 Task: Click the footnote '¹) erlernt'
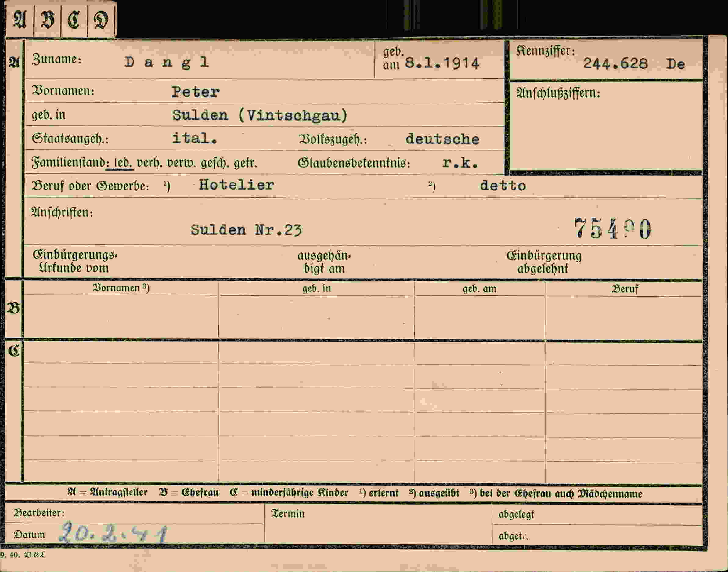click(379, 493)
